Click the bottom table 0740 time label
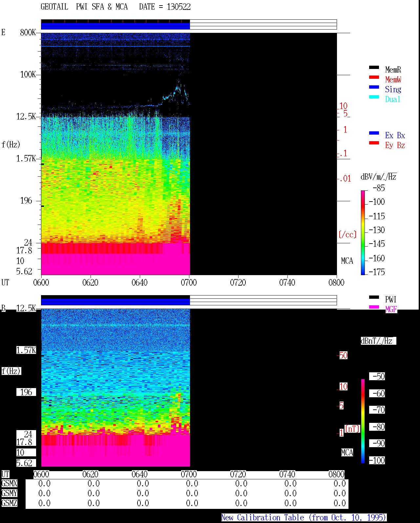 [287, 474]
